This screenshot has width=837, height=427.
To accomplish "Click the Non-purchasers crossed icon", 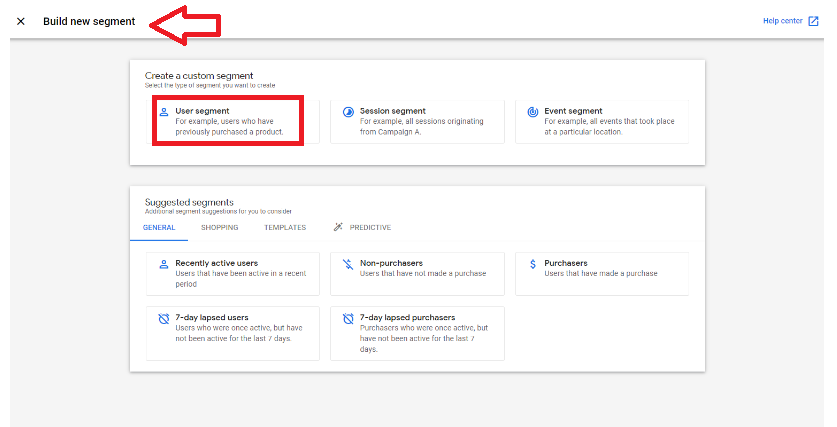I will click(x=348, y=264).
